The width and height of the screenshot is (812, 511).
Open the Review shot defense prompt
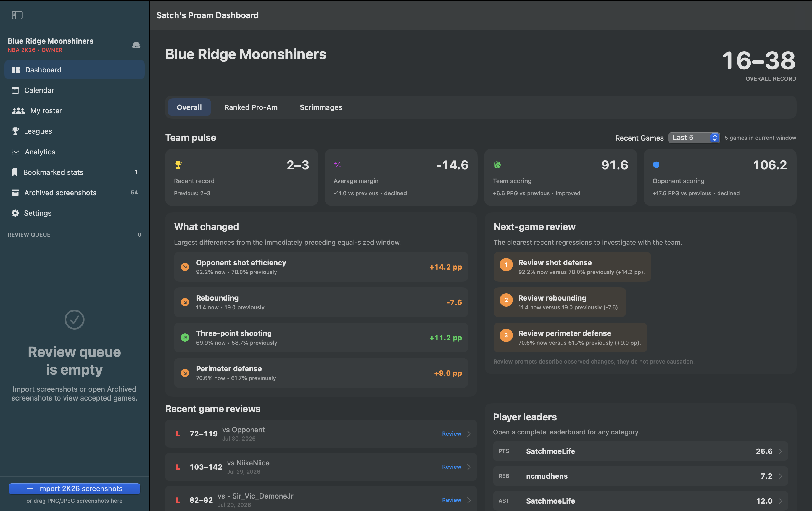[x=572, y=267]
